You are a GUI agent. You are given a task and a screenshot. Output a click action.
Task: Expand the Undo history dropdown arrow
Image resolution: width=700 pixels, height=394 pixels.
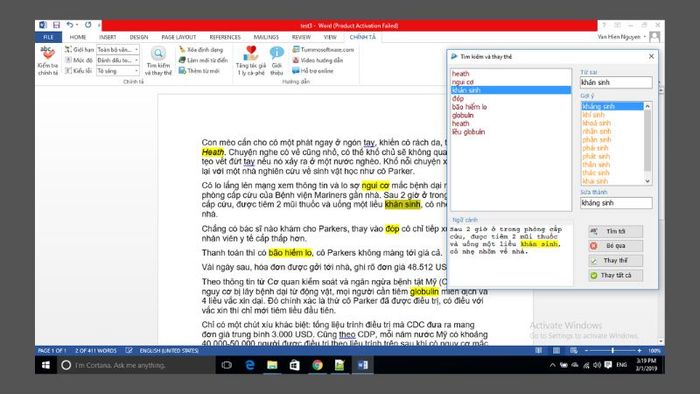(x=77, y=25)
